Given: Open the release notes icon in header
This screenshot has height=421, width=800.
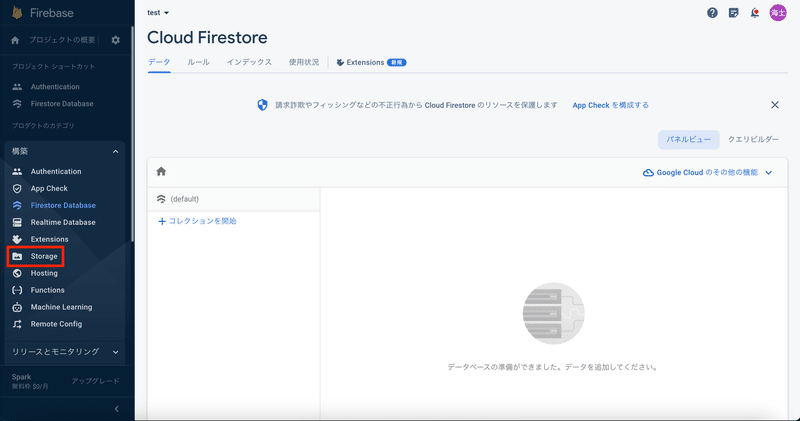Looking at the screenshot, I should [734, 13].
